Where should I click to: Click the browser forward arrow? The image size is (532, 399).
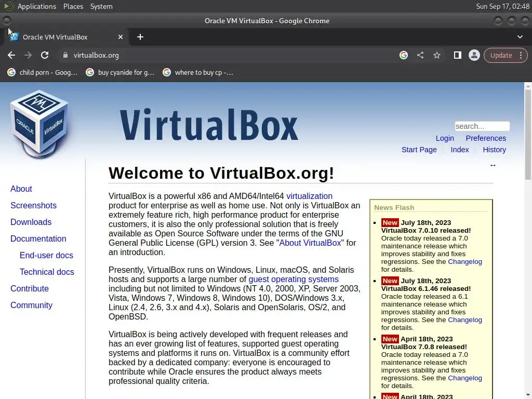click(28, 55)
